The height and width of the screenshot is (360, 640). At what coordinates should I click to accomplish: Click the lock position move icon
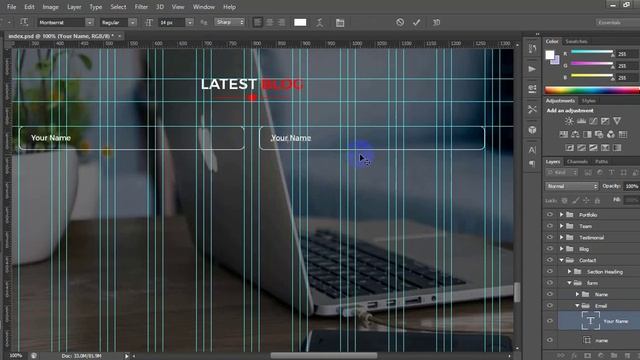click(586, 200)
